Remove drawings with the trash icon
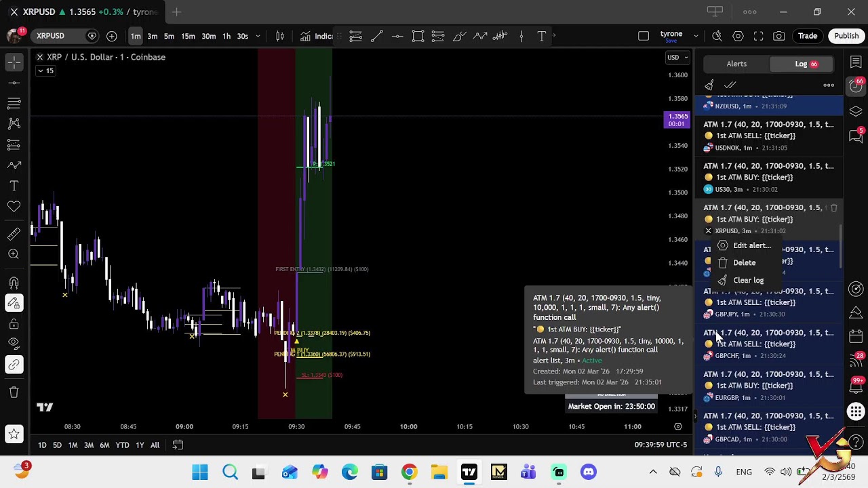The height and width of the screenshot is (488, 868). [x=14, y=392]
